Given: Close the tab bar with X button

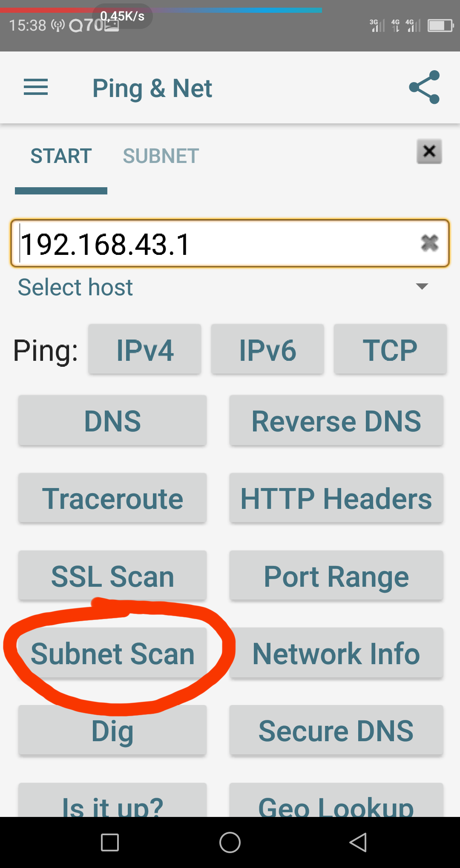Looking at the screenshot, I should click(x=429, y=151).
